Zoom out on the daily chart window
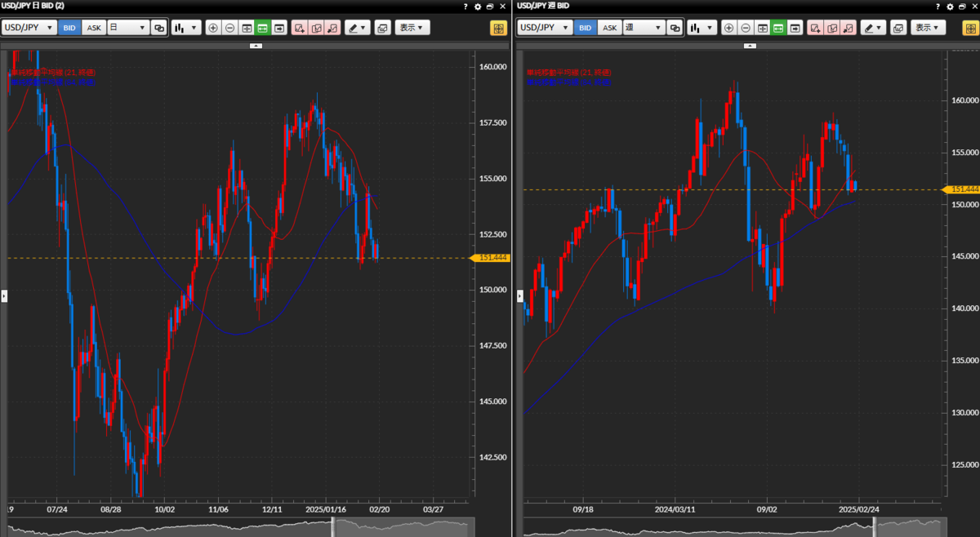The image size is (980, 537). 229,28
